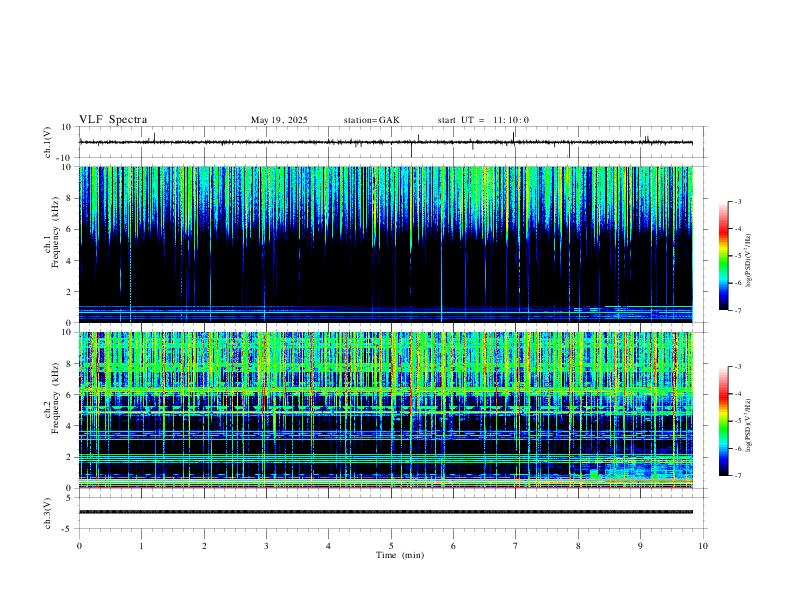The height and width of the screenshot is (612, 792).
Task: Click the "start UT = 11:10:0" header text
Action: [483, 120]
